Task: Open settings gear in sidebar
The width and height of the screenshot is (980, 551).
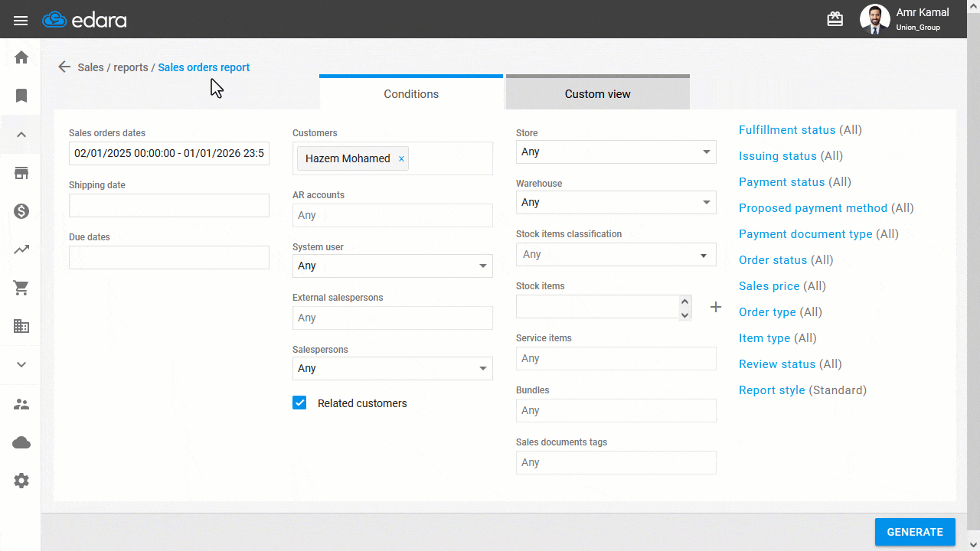Action: pos(21,481)
